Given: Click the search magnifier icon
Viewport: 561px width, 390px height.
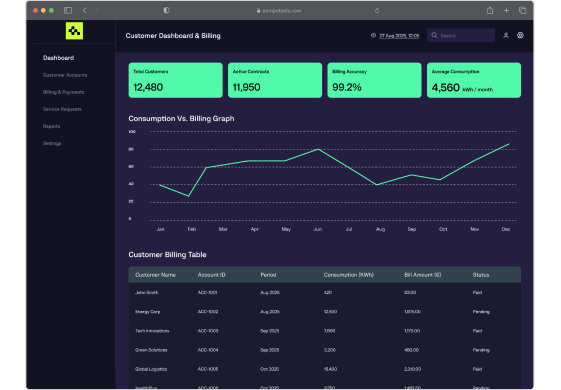Looking at the screenshot, I should pyautogui.click(x=434, y=35).
